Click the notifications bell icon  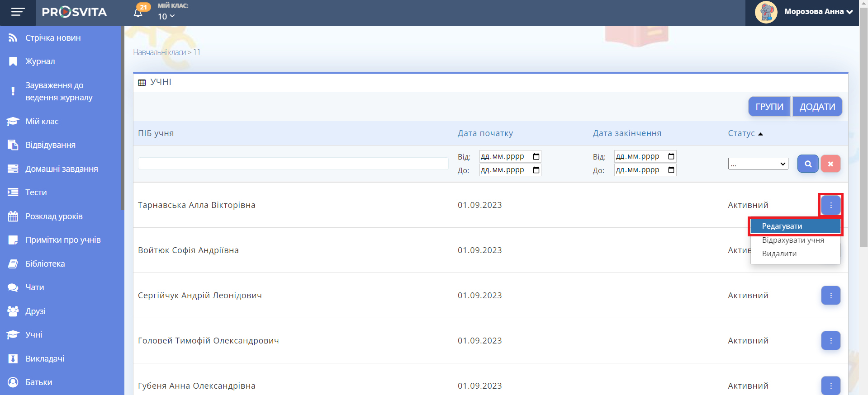[x=138, y=13]
